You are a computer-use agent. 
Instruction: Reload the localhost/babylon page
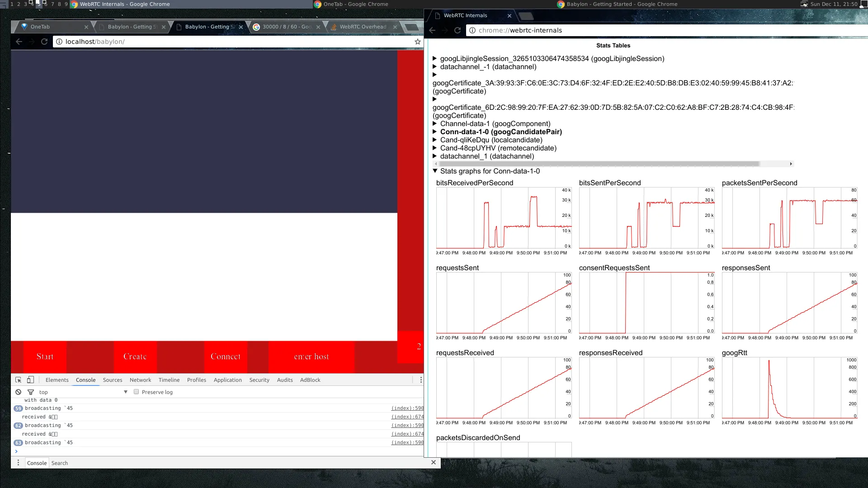[44, 42]
